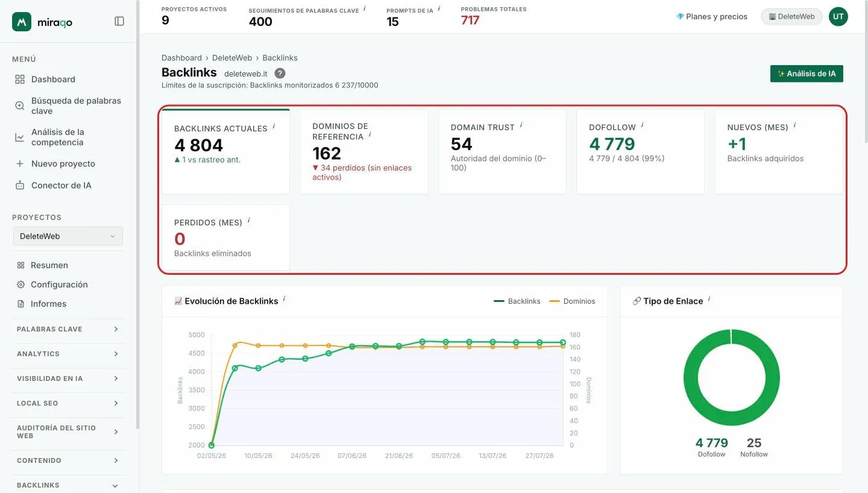This screenshot has width=868, height=493.
Task: Expand the PALABRAS CLAVE section
Action: [x=68, y=329]
